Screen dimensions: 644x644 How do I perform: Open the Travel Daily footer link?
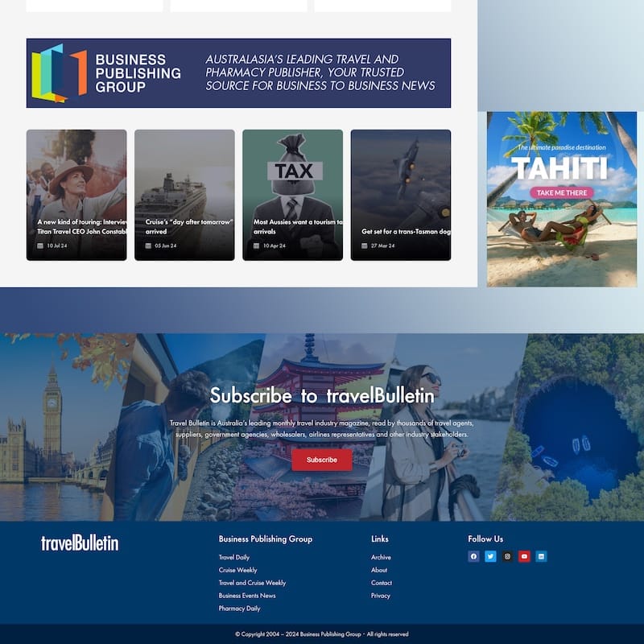pyautogui.click(x=234, y=557)
